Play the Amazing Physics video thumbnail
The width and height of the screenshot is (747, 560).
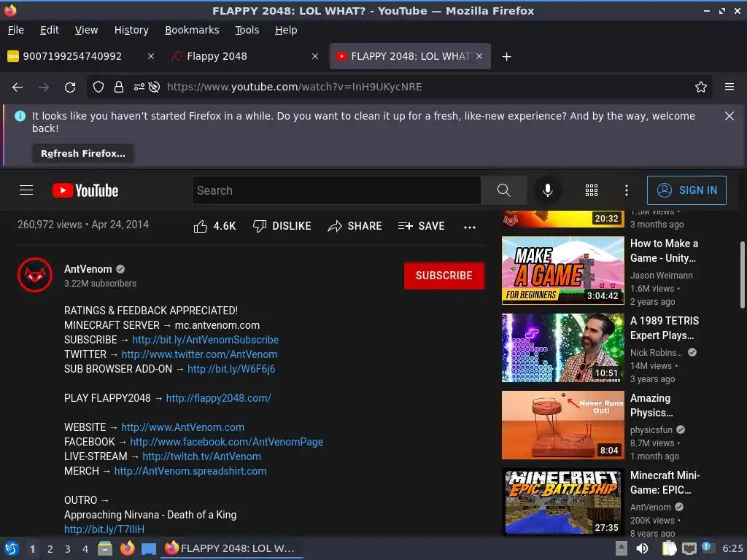click(562, 425)
